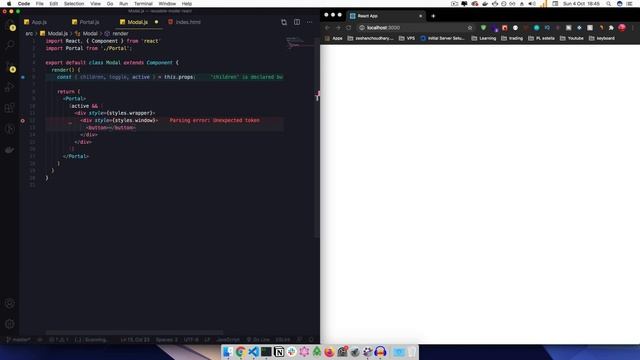Click the line and column indicator in status bar

coord(135,340)
